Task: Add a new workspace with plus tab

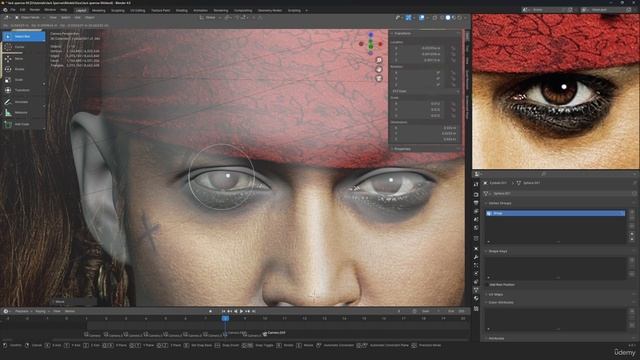Action: (x=307, y=11)
